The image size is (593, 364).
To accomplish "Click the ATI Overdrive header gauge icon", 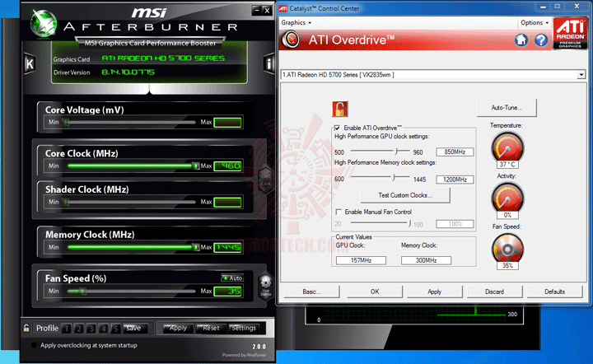I will 291,40.
